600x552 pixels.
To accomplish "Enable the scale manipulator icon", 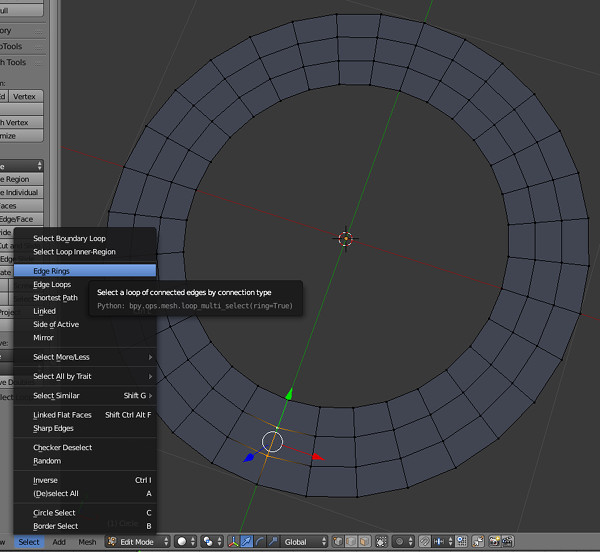I will click(x=273, y=541).
